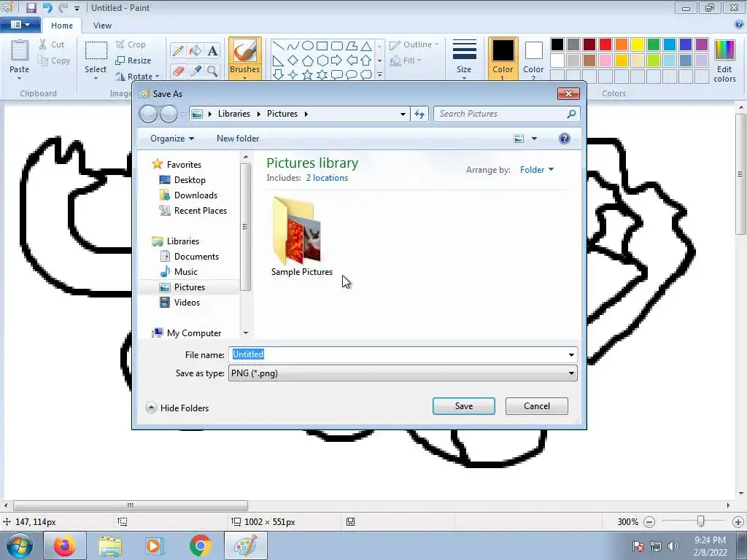Select Downloads in navigation pane
Screen dimensions: 747x560
(x=196, y=195)
